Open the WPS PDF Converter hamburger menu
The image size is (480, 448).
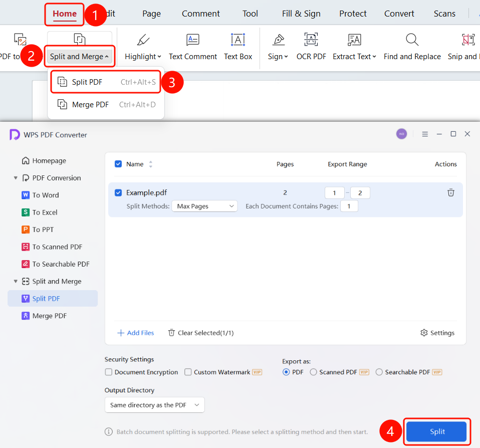(425, 134)
